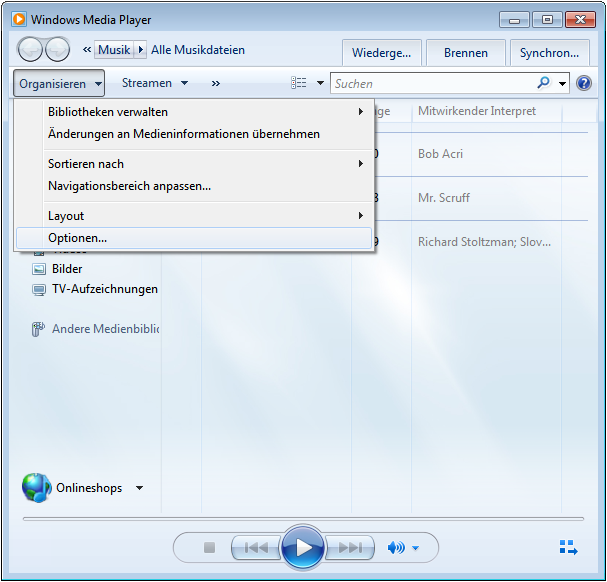Open the search options dropdown arrow
This screenshot has height=582, width=607.
(x=562, y=83)
